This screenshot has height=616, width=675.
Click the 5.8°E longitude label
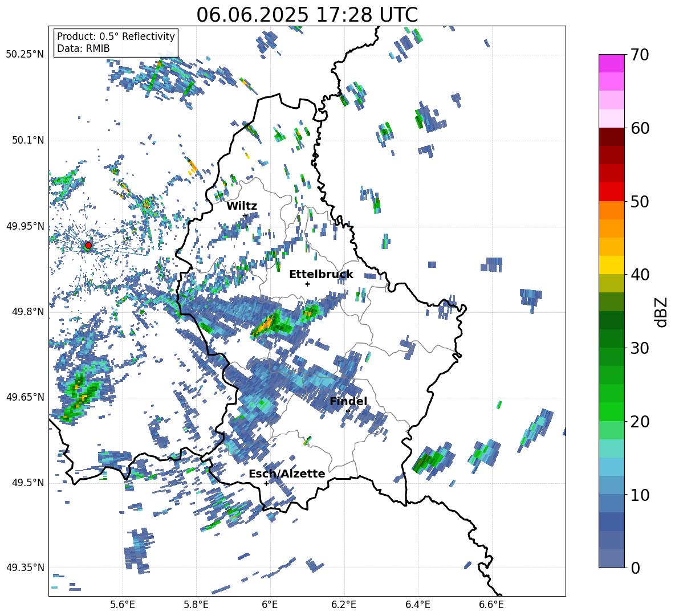pos(196,605)
